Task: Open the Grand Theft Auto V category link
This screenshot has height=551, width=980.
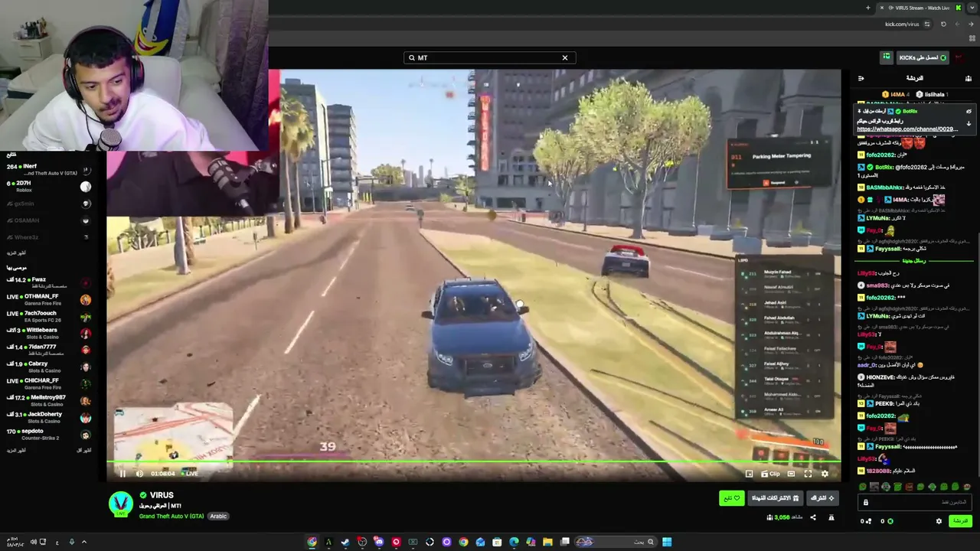Action: pyautogui.click(x=171, y=517)
